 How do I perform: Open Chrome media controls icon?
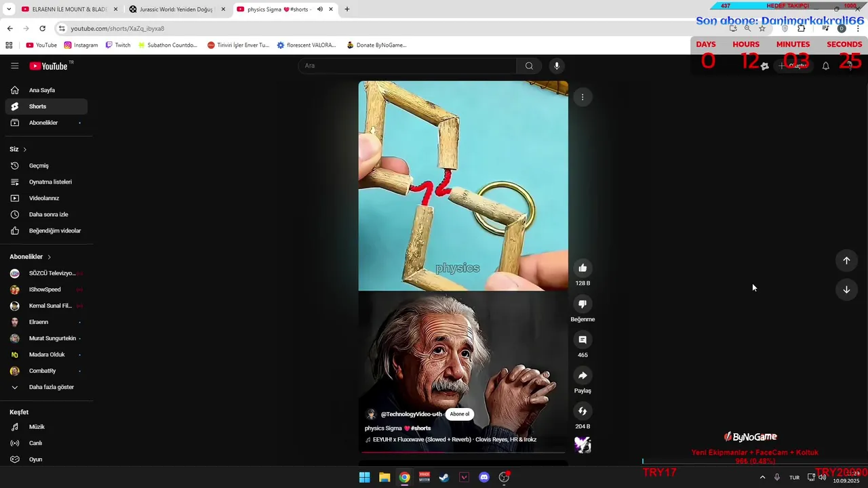tap(825, 28)
